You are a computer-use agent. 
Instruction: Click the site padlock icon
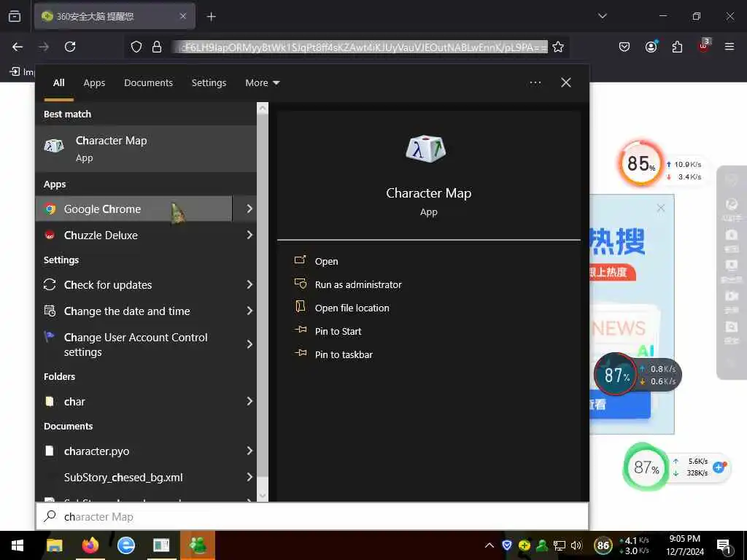point(156,47)
